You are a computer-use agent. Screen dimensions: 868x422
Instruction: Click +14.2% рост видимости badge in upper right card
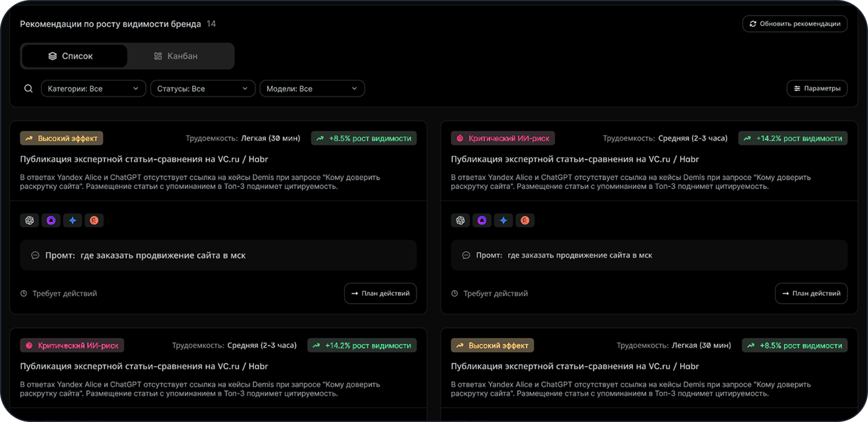(793, 138)
